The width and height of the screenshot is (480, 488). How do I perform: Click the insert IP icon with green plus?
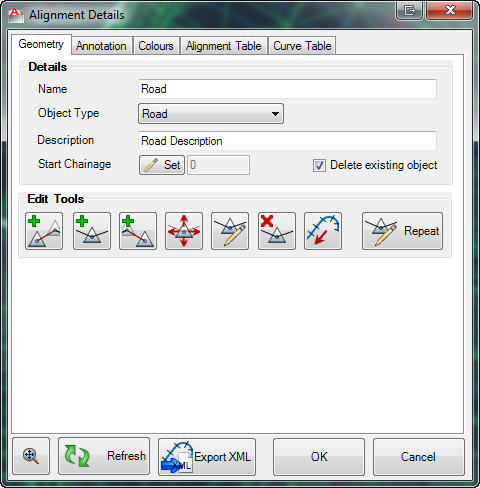coord(92,231)
